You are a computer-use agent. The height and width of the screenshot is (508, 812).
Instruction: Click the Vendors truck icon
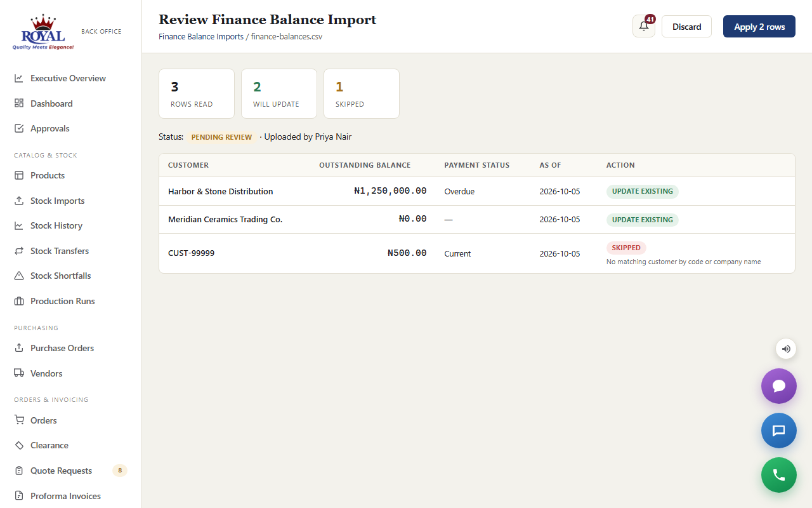(19, 373)
